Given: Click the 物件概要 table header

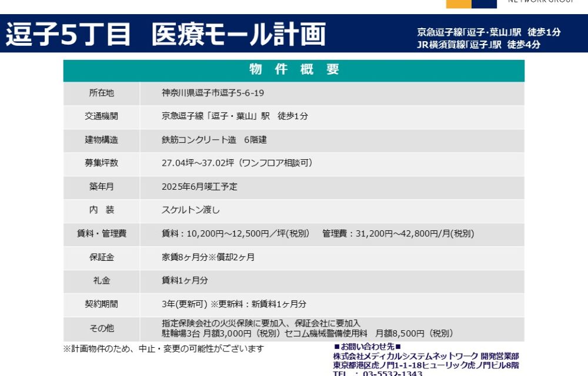Looking at the screenshot, I should point(294,69).
